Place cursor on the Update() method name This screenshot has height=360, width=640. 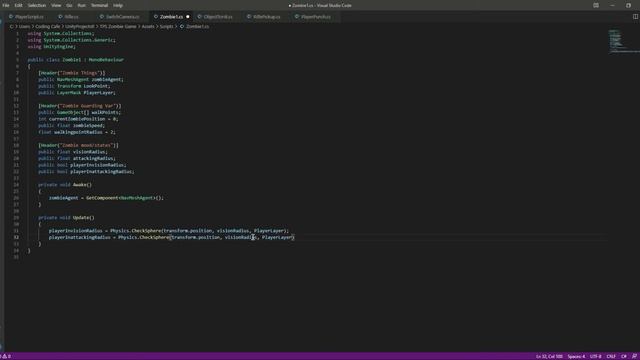83,218
